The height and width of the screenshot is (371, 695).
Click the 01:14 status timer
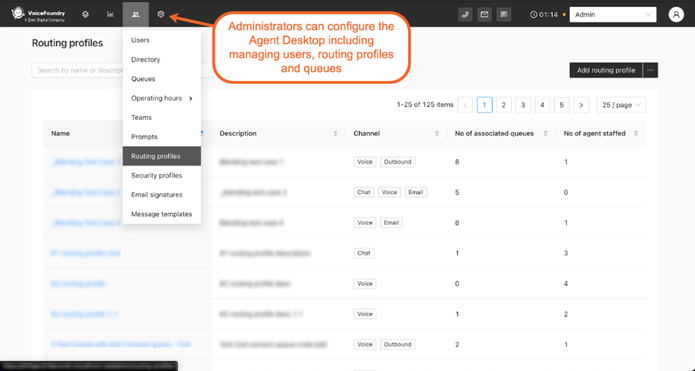[x=544, y=15]
